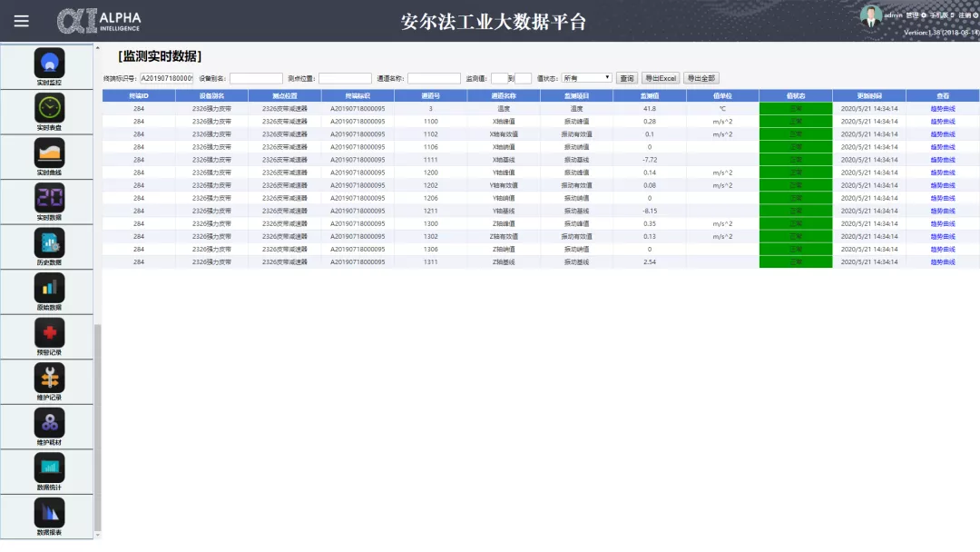Select the 实时数据 sidebar icon

49,198
